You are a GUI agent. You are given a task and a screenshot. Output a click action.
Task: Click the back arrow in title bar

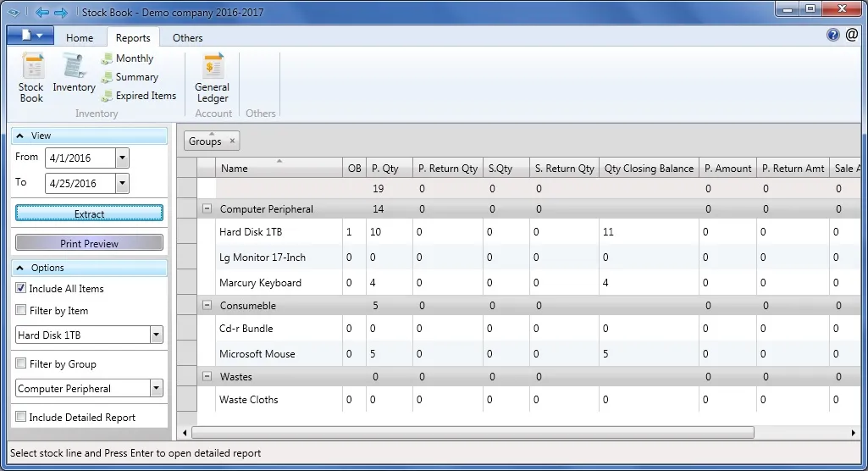point(41,12)
